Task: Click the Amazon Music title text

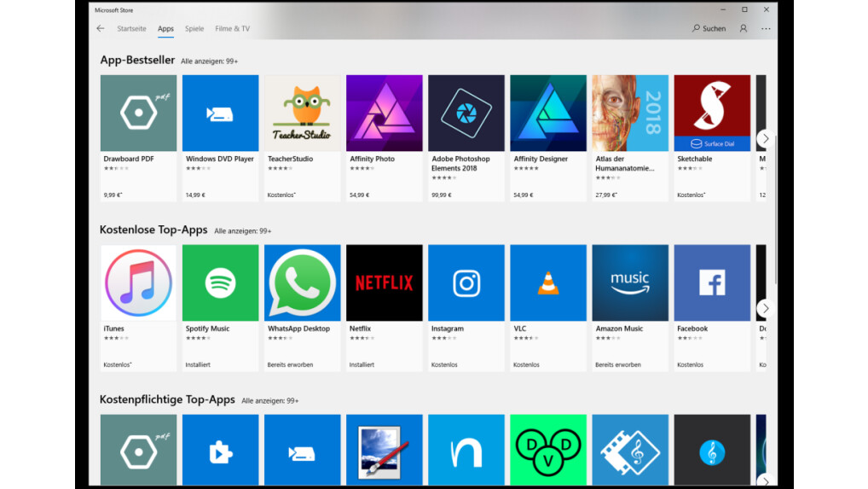Action: (x=619, y=329)
